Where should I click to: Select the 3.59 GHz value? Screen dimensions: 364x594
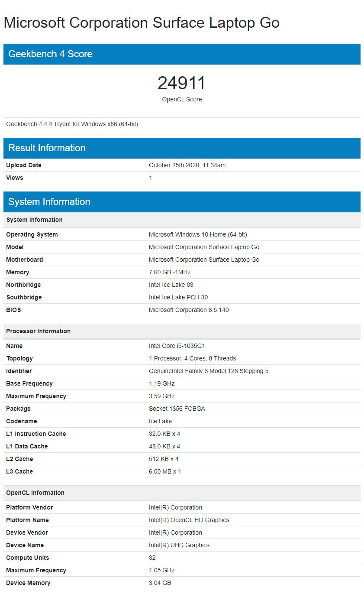point(162,396)
